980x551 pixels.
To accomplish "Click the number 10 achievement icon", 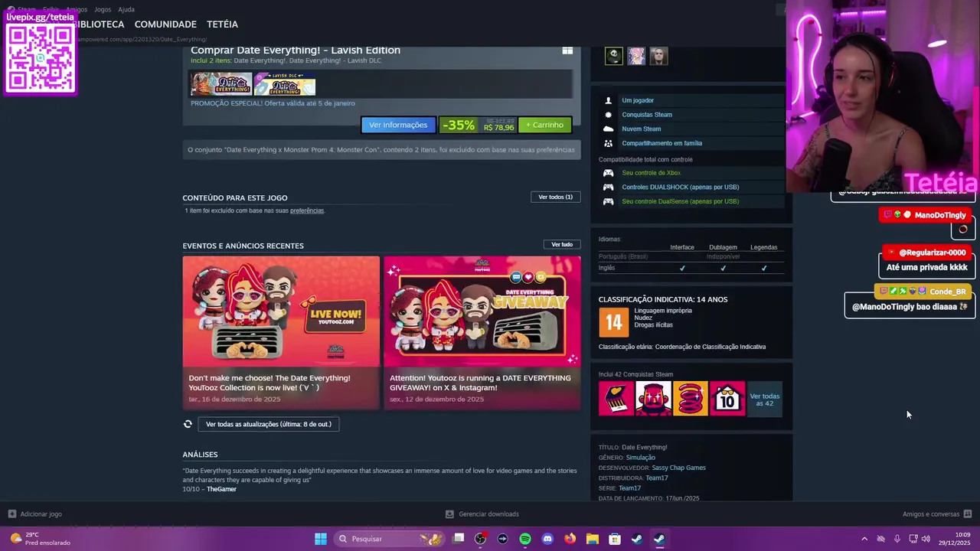I will pos(727,399).
